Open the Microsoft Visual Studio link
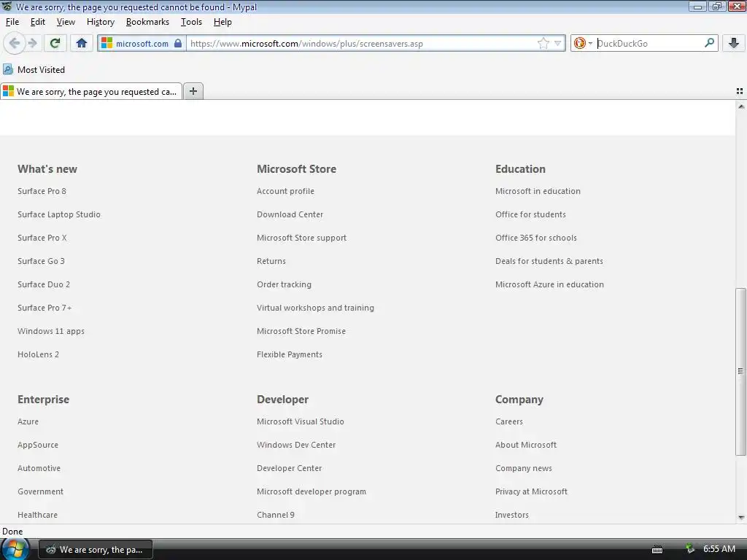747x560 pixels. point(300,421)
